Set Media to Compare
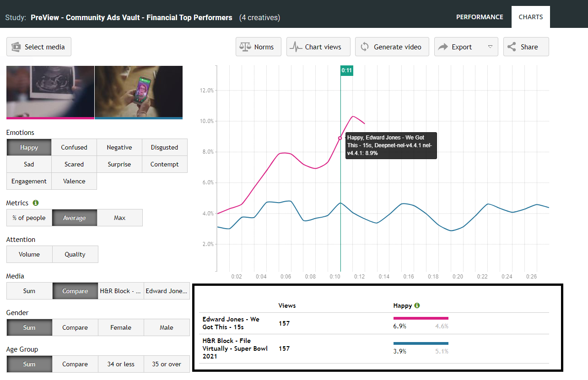588x380 pixels. pyautogui.click(x=75, y=291)
